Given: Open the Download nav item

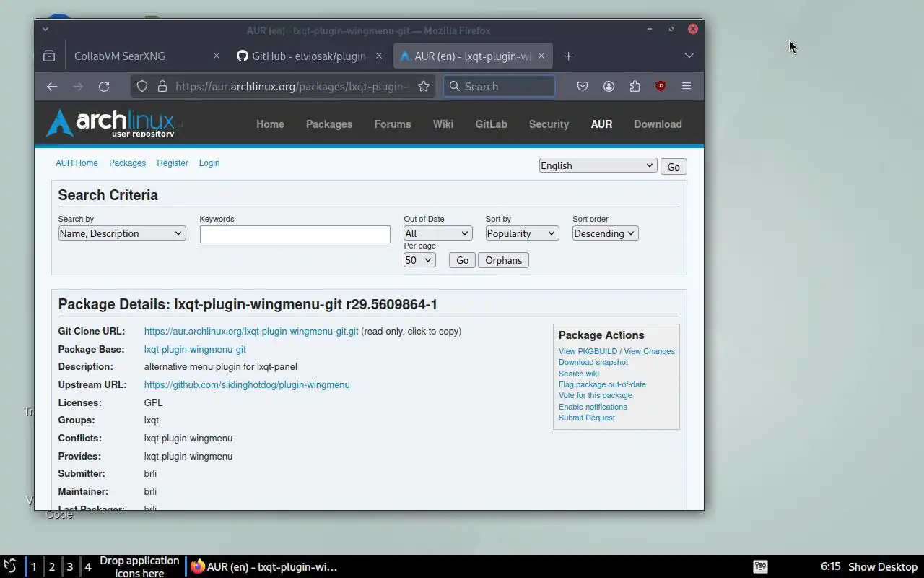Looking at the screenshot, I should [x=658, y=124].
